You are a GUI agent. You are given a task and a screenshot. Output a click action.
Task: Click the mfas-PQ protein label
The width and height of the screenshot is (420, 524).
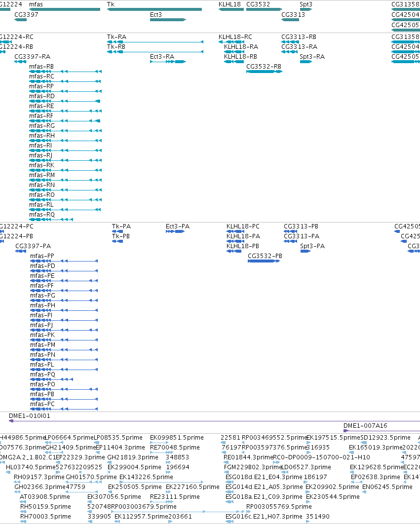[x=42, y=374]
